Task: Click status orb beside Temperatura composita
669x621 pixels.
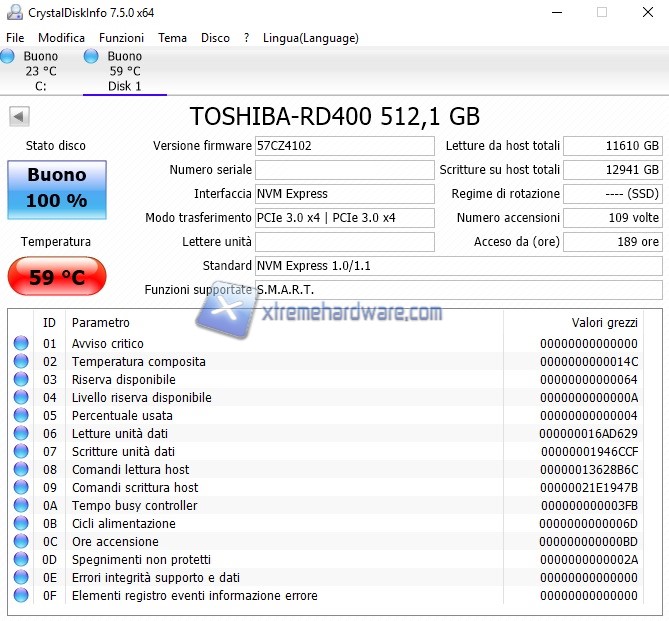Action: [21, 362]
